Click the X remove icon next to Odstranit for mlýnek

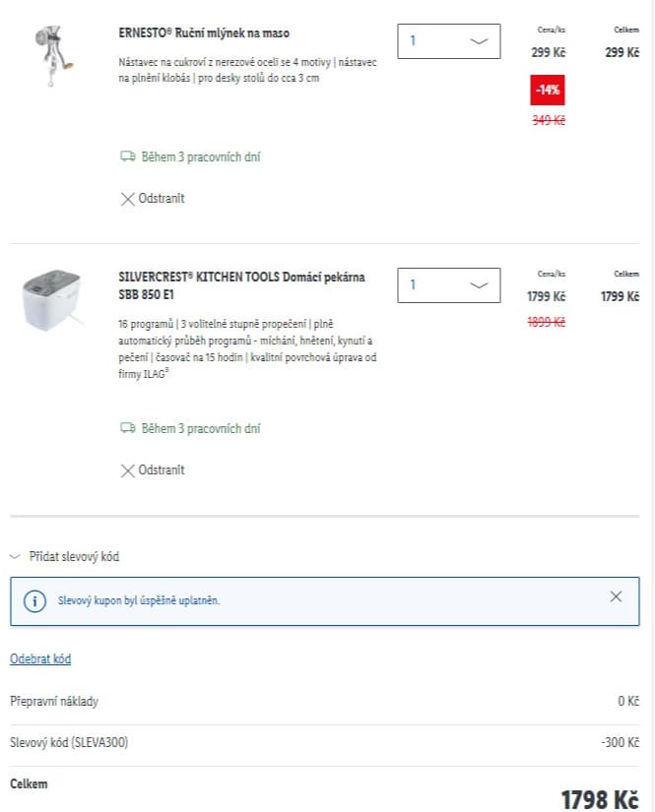point(126,198)
